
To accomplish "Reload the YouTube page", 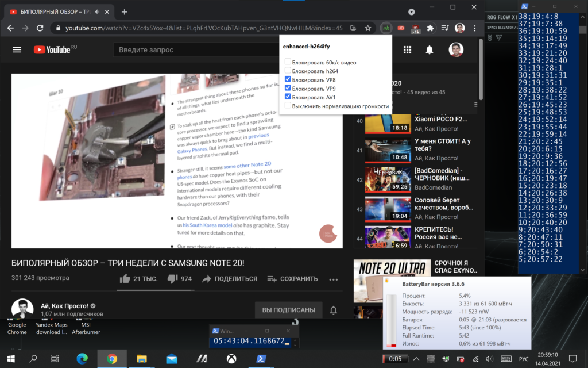I will [x=40, y=28].
